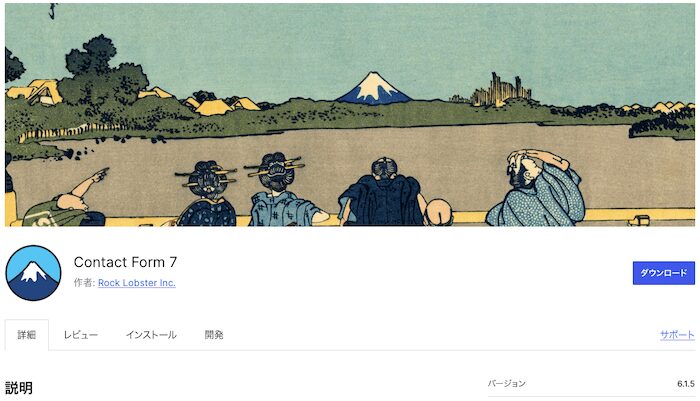The width and height of the screenshot is (700, 401).
Task: Open the サポート link
Action: coord(677,335)
